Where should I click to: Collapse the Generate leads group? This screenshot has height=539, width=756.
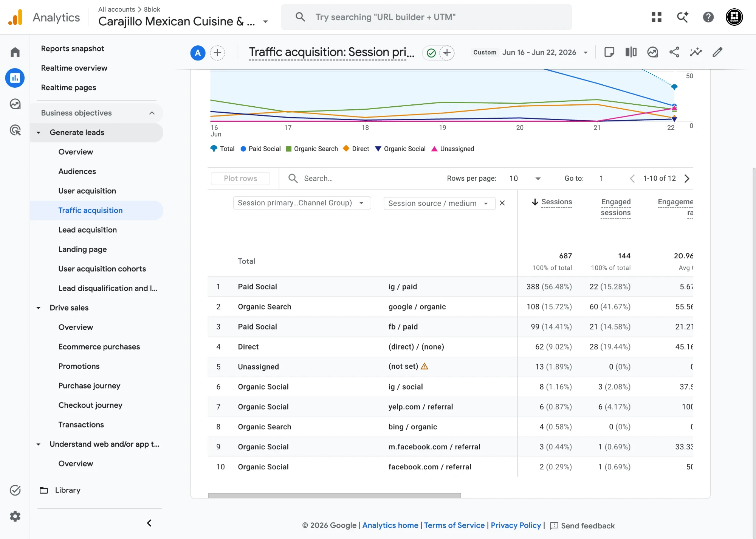[x=38, y=133]
